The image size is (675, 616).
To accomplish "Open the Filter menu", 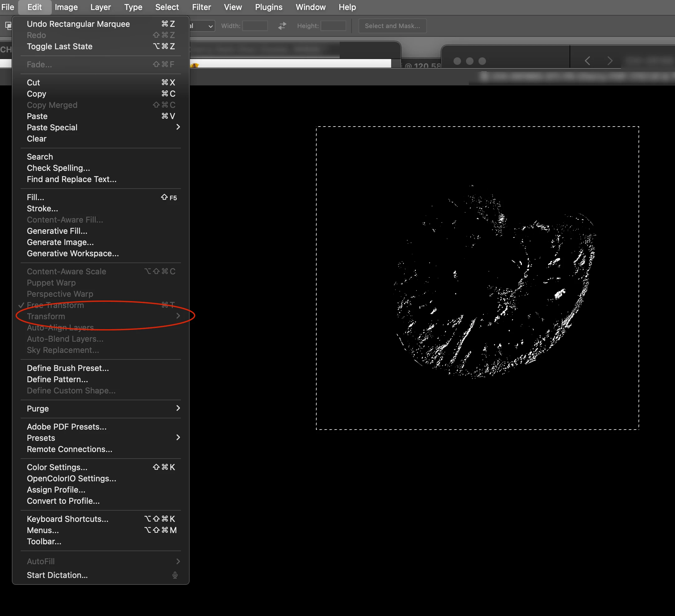I will [201, 7].
